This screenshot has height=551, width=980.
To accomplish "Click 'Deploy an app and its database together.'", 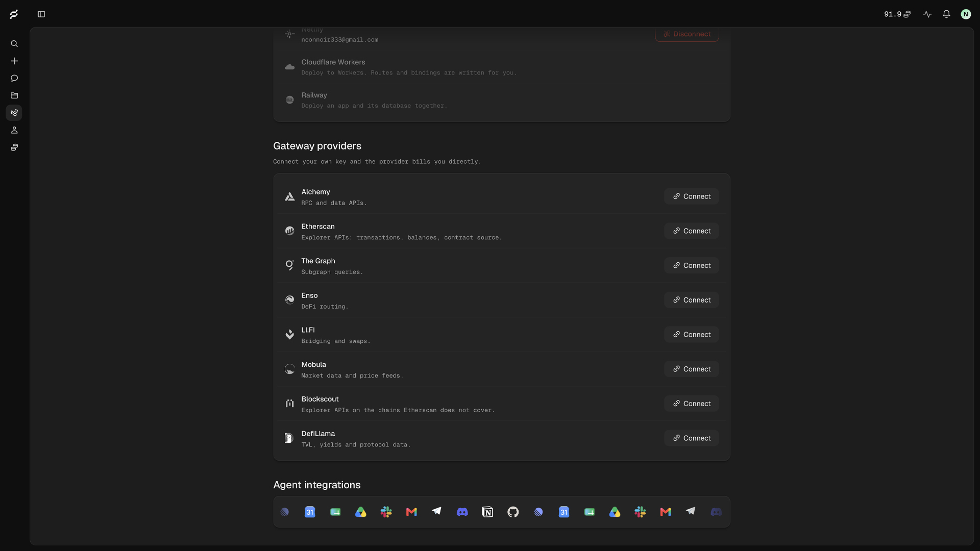I will (x=375, y=106).
